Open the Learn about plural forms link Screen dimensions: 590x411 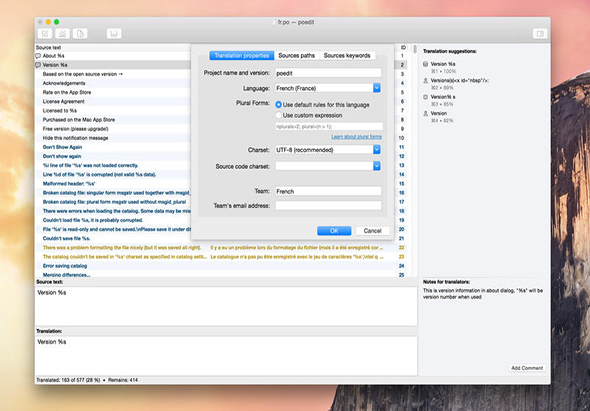coord(356,137)
